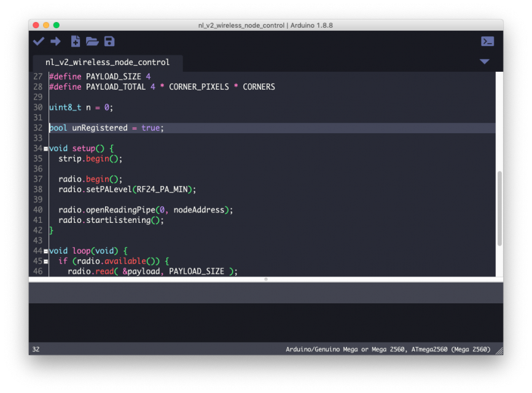Click the resize grip in bottom-right corner
Screen dimensions: 532x393
click(x=499, y=349)
